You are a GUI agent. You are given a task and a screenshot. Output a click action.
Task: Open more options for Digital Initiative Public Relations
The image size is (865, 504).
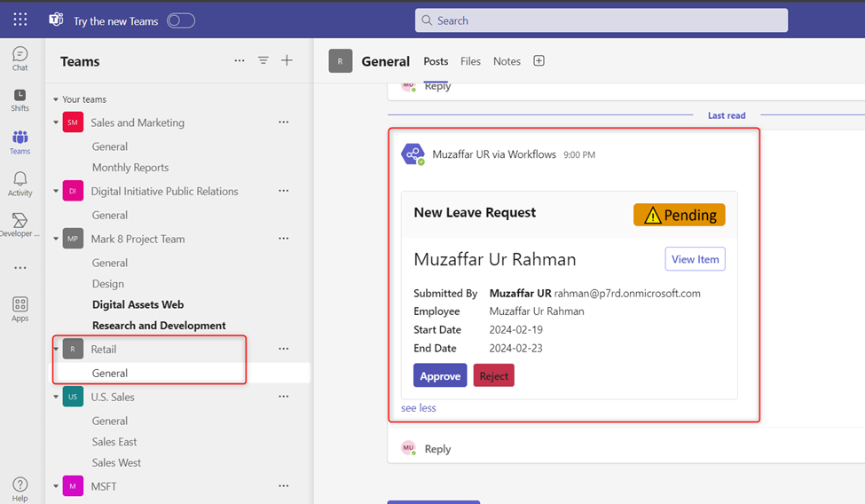click(284, 191)
